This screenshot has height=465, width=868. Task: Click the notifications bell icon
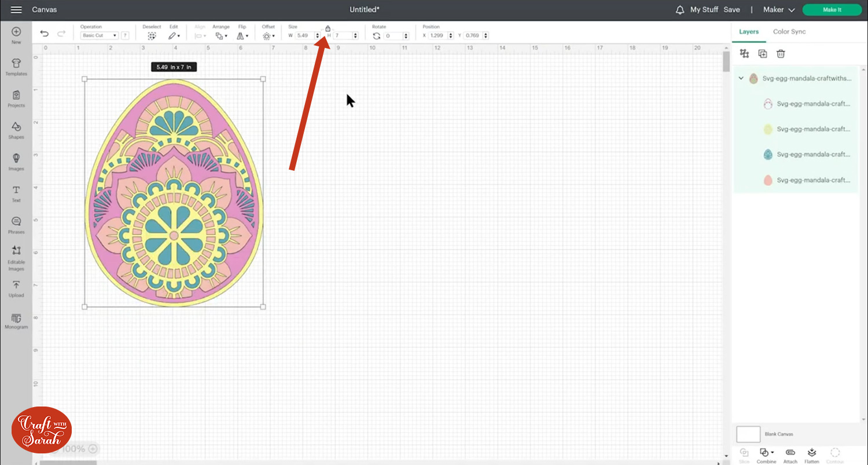[x=680, y=10]
